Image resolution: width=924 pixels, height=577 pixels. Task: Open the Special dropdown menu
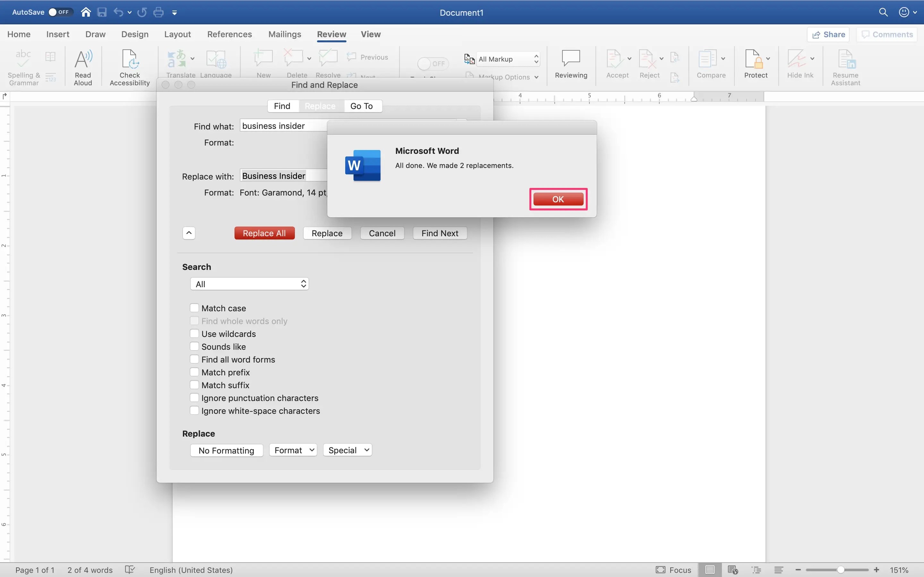347,450
